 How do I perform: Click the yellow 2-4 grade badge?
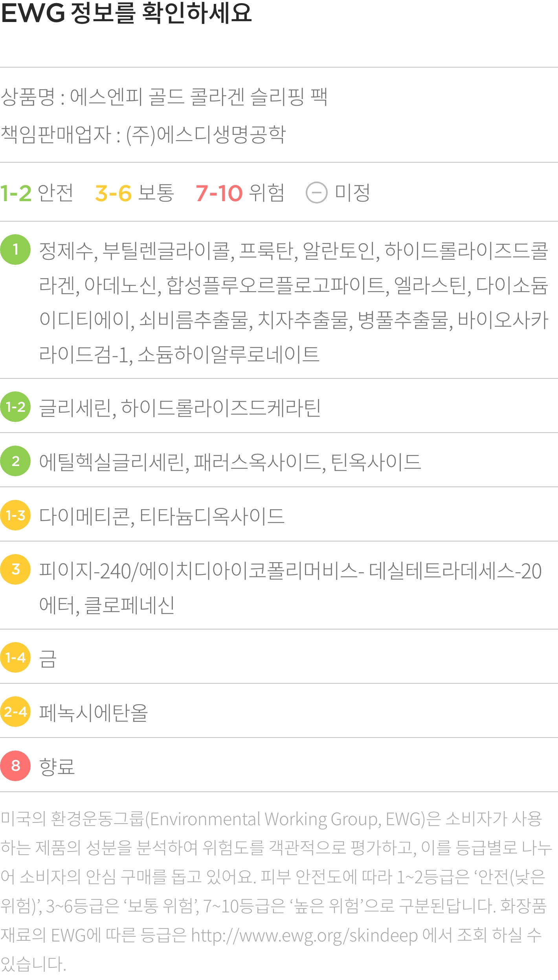point(15,712)
